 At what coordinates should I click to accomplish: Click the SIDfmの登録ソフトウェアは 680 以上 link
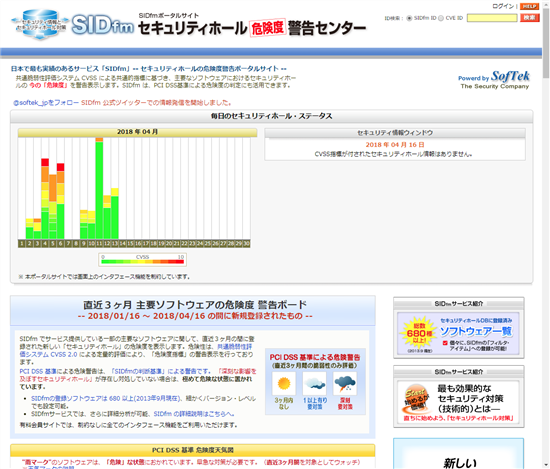pyautogui.click(x=106, y=398)
